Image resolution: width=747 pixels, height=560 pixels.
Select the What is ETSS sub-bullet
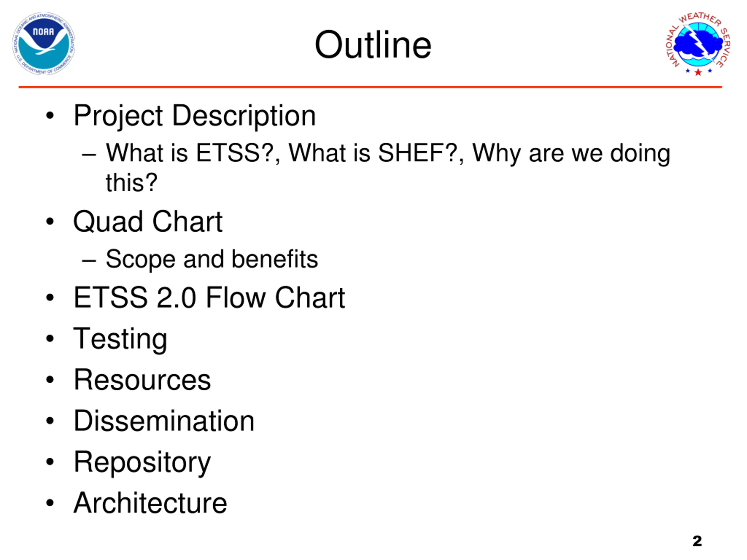[388, 167]
